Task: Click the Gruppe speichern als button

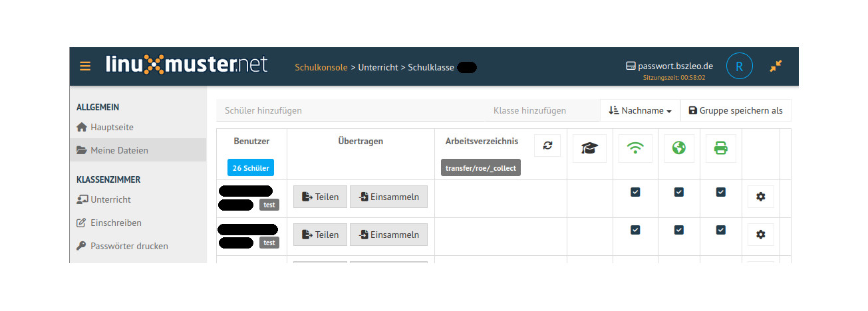Action: tap(735, 110)
